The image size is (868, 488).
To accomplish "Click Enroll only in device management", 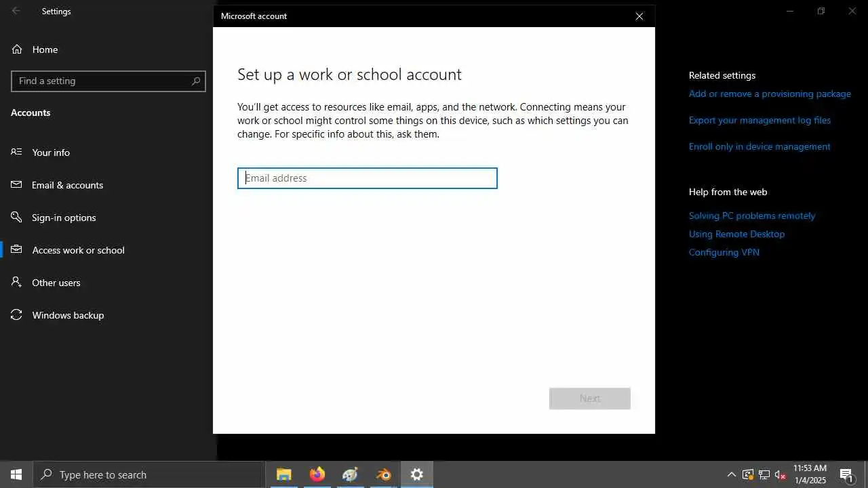I will [x=759, y=146].
